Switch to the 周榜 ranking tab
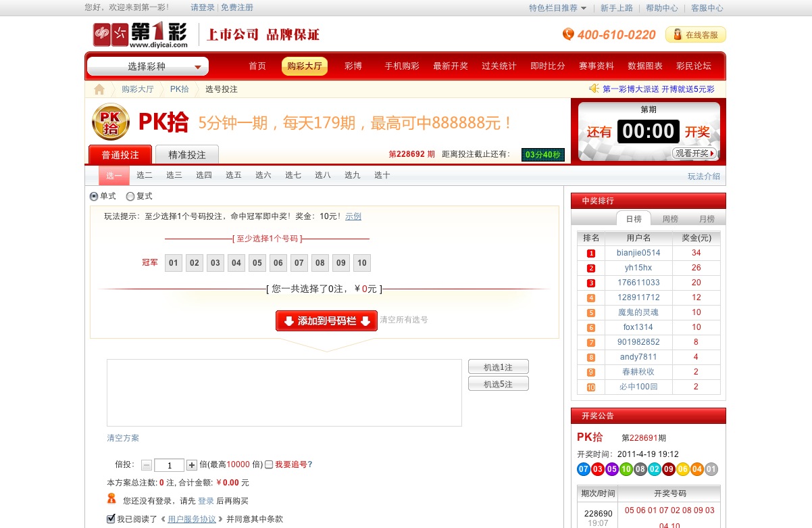The width and height of the screenshot is (812, 528). coord(669,219)
